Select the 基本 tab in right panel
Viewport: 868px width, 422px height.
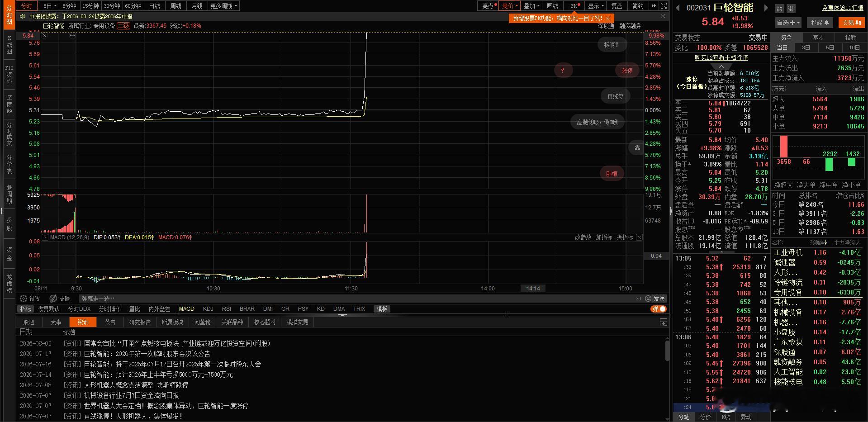click(x=818, y=38)
